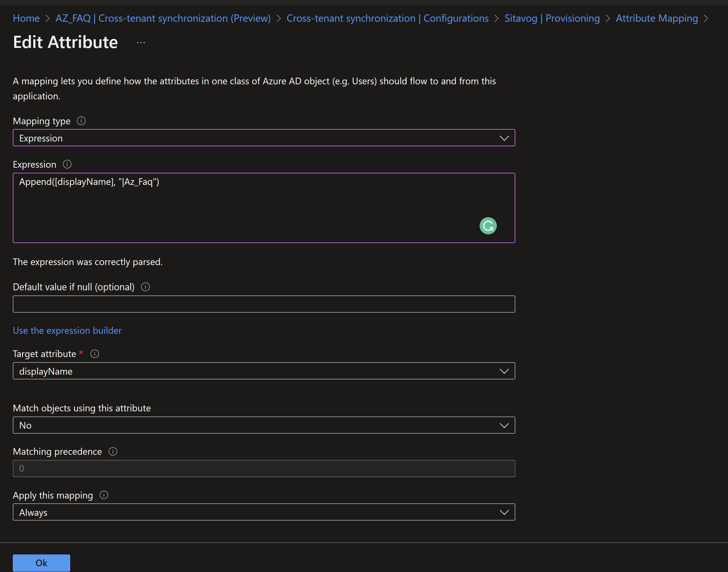
Task: Click the Edit Attribute page title
Action: click(65, 42)
